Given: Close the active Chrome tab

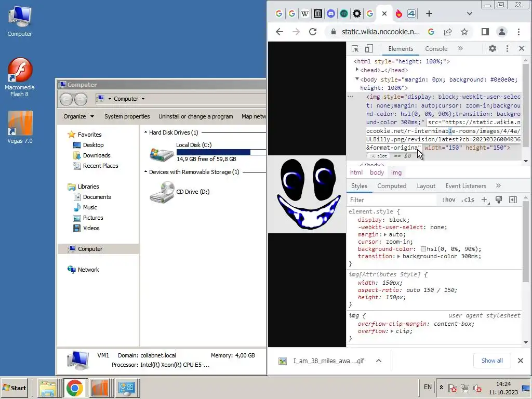Looking at the screenshot, I should point(384,14).
